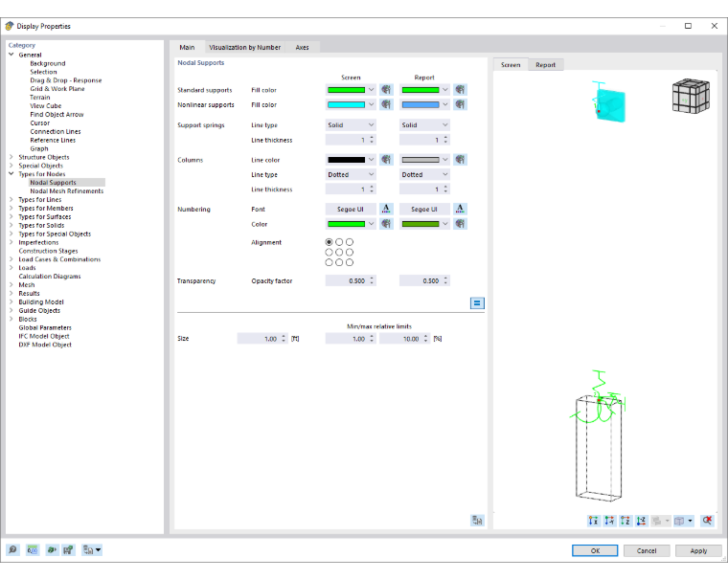Screen dimensions: 728x580
Task: Select center alignment radio button
Action: pos(339,252)
